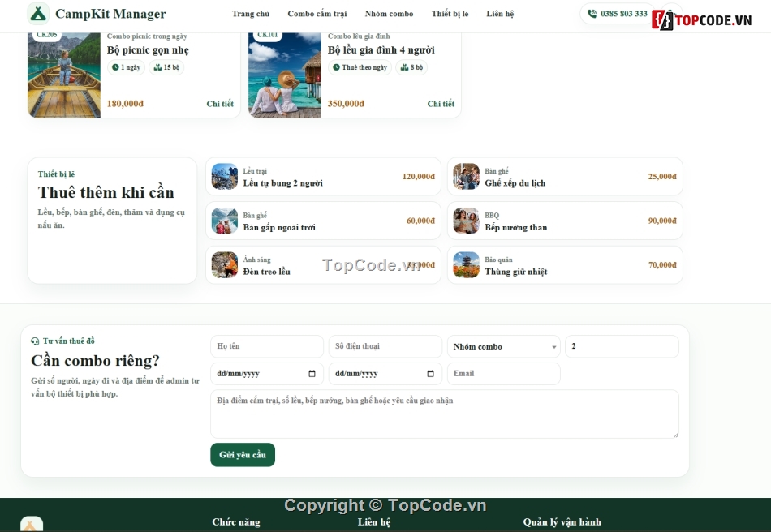Go to Nhóm combo menu item

pyautogui.click(x=389, y=14)
